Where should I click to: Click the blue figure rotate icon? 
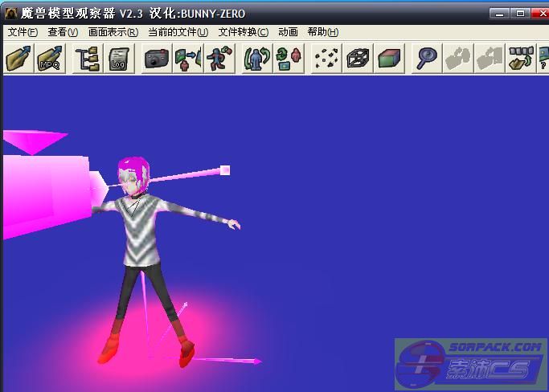point(257,59)
